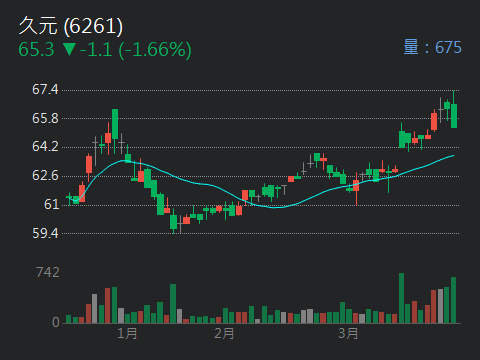480x360 pixels.
Task: Select the current price 65.3
Action: [x=36, y=49]
